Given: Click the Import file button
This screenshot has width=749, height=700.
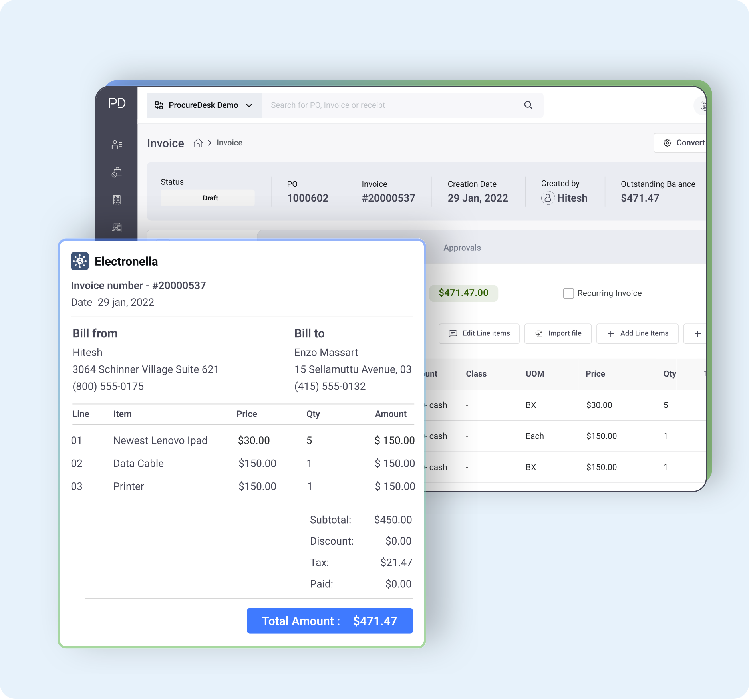Looking at the screenshot, I should 558,334.
